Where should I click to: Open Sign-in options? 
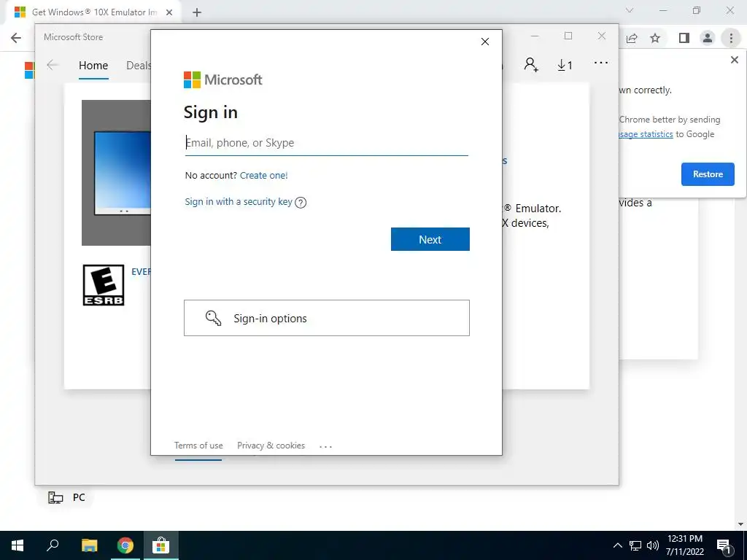point(326,318)
